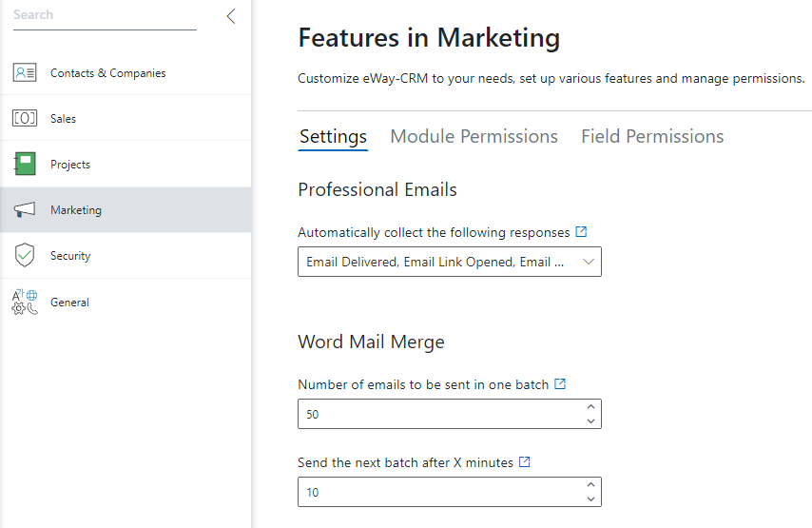This screenshot has height=528, width=812.
Task: Decrease batch delay minutes with down arrow
Action: click(590, 499)
